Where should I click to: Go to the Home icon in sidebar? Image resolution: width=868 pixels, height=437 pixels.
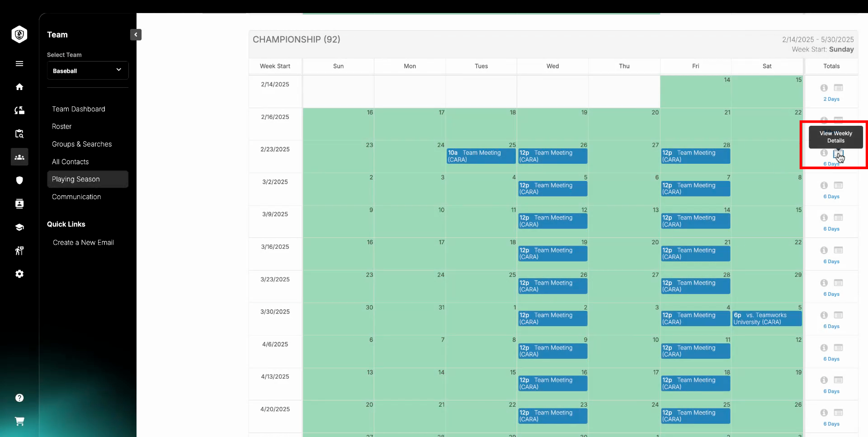coord(19,87)
